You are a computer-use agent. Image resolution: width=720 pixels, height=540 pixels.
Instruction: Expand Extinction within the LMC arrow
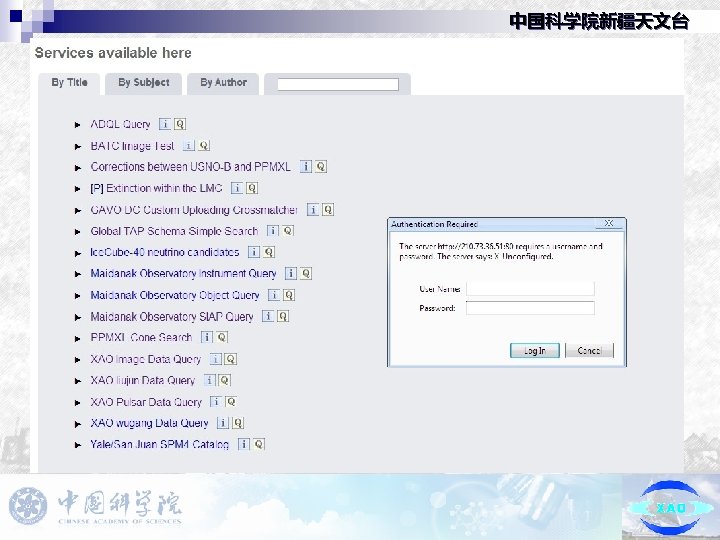(78, 189)
